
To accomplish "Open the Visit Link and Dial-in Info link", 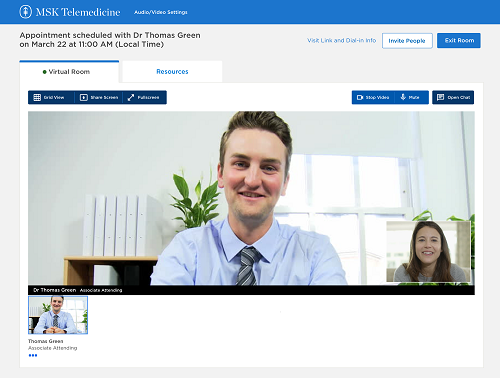I will click(x=341, y=40).
